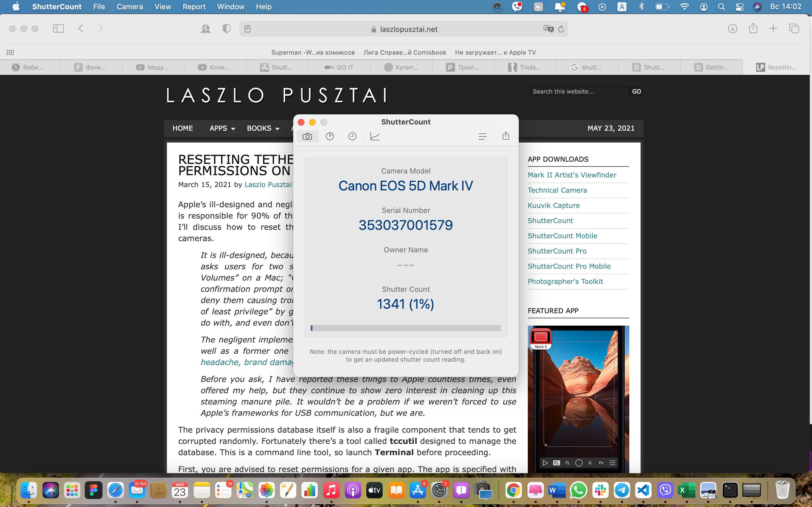Click the ShutterCount link in APP DOWNLOADS
Screen dimensions: 812x507
coord(550,220)
